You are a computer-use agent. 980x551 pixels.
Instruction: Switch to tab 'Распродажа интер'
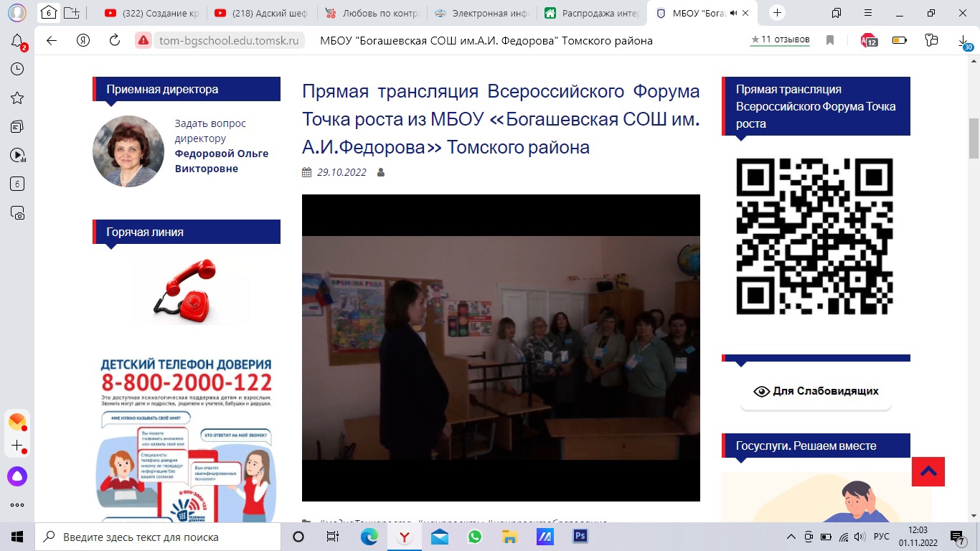click(x=592, y=13)
